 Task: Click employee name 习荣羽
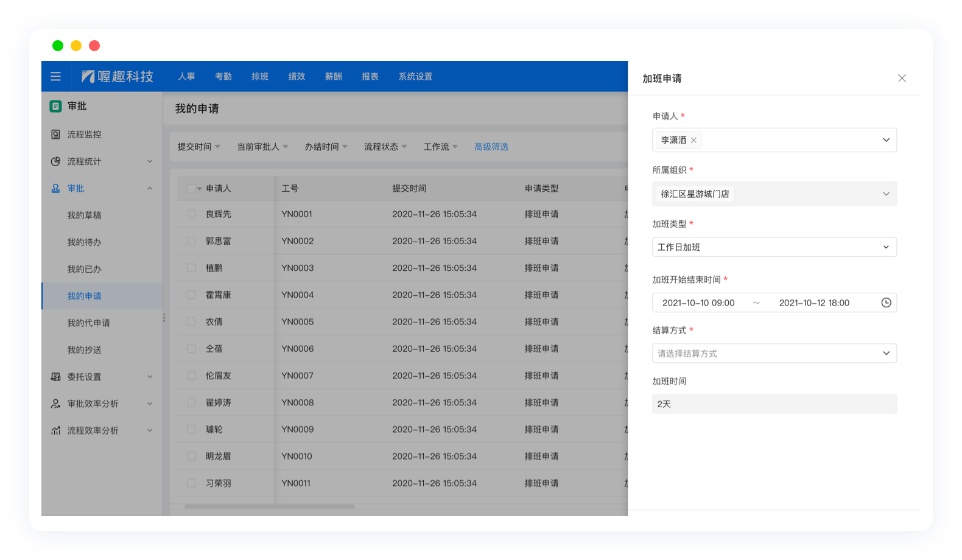pos(219,483)
